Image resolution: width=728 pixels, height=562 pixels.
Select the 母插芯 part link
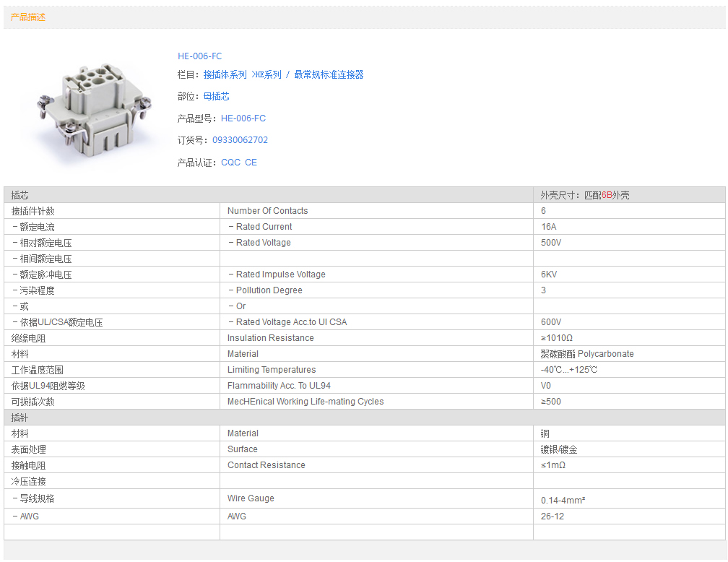[216, 96]
